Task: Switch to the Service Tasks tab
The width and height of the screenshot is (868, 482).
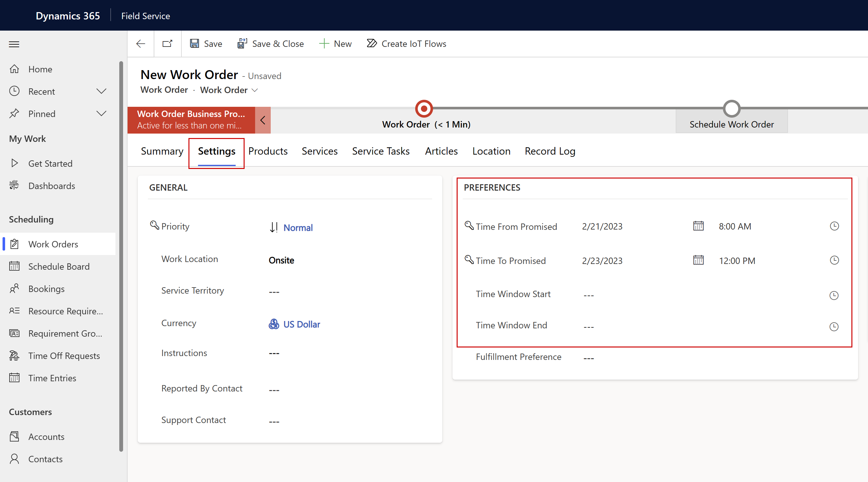Action: 380,151
